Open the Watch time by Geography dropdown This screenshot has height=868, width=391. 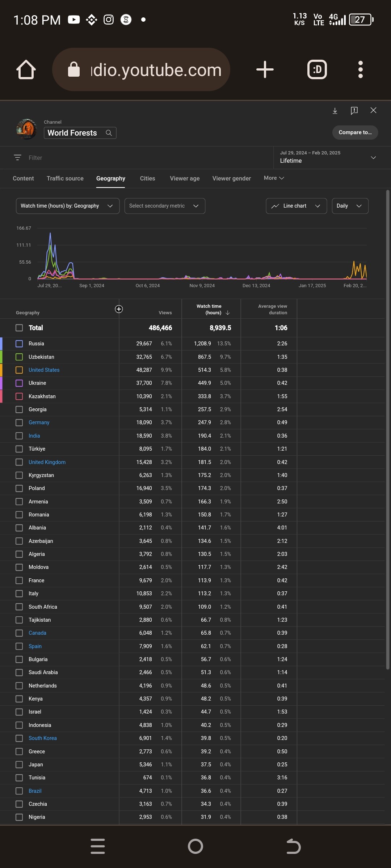[x=68, y=206]
